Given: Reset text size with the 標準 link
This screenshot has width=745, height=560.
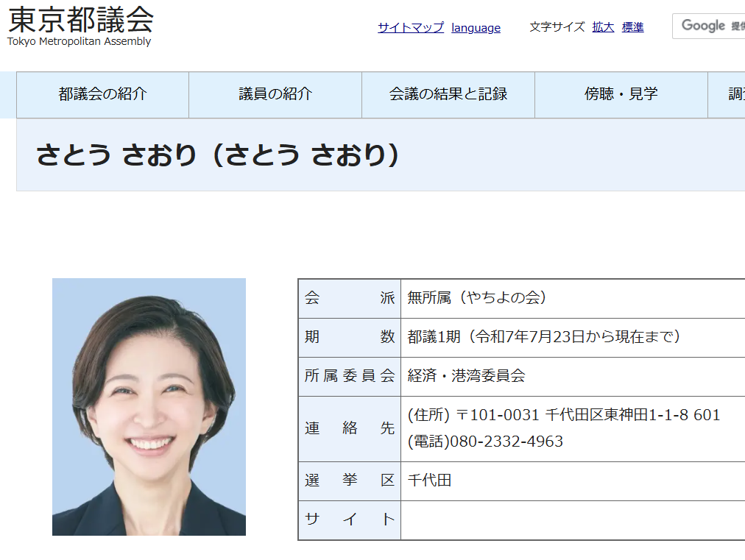Looking at the screenshot, I should point(632,27).
